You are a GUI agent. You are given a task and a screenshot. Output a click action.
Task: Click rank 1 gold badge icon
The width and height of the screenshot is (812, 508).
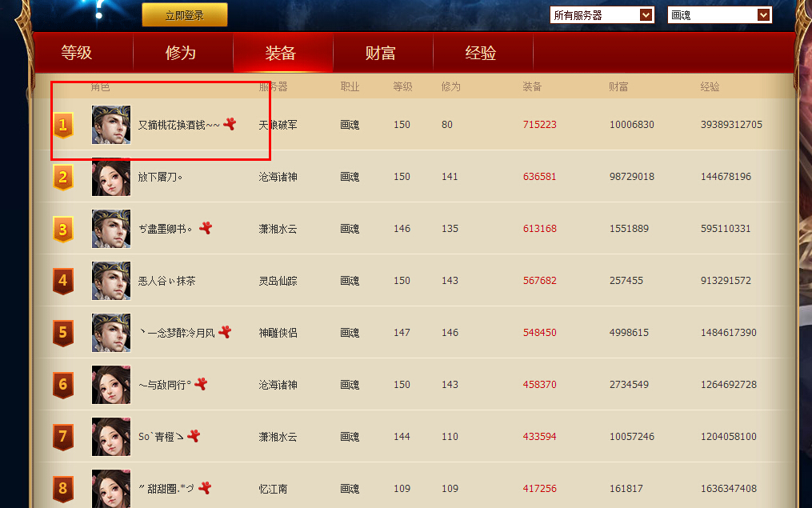click(x=63, y=125)
